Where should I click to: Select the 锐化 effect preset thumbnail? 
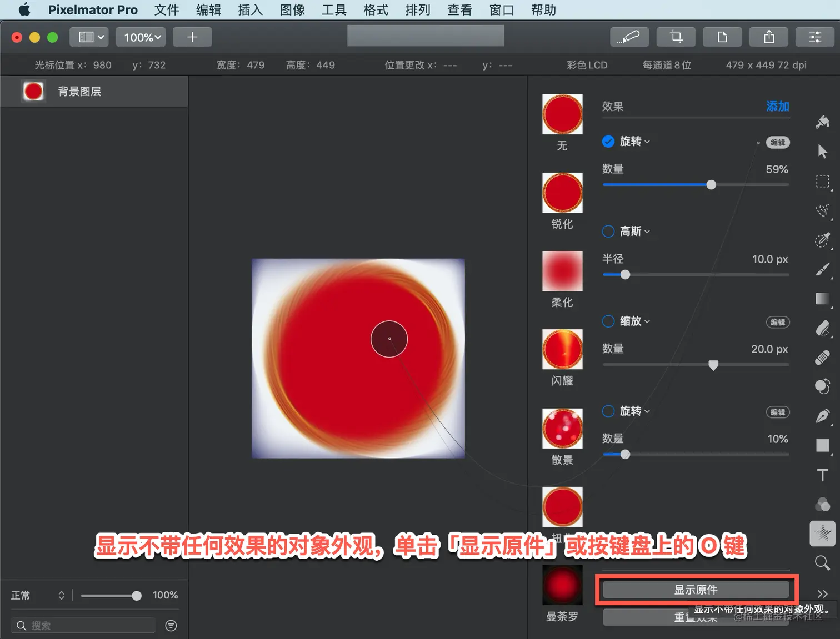(x=562, y=193)
